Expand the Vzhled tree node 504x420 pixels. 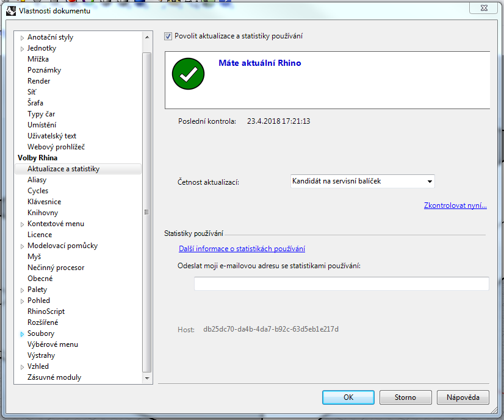click(22, 367)
